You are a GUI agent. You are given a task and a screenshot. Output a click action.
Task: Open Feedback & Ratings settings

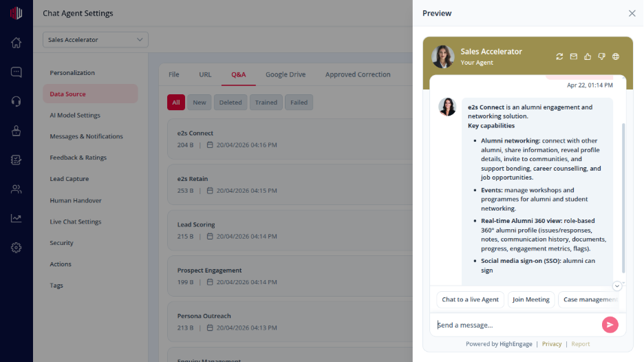click(90, 158)
